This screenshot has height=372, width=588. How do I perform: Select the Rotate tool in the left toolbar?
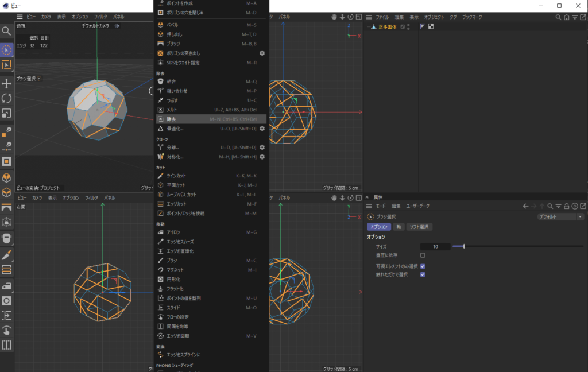[7, 98]
